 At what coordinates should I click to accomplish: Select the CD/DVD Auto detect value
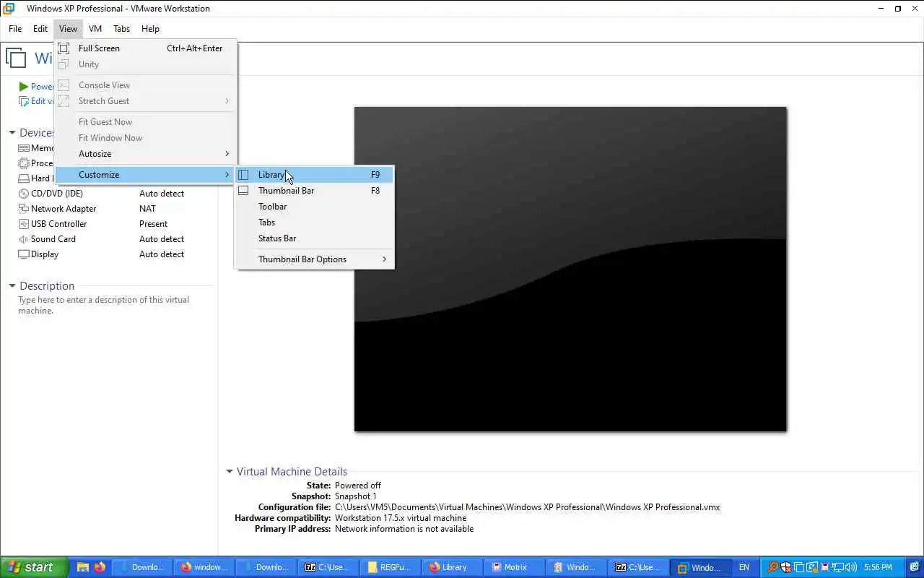point(162,194)
